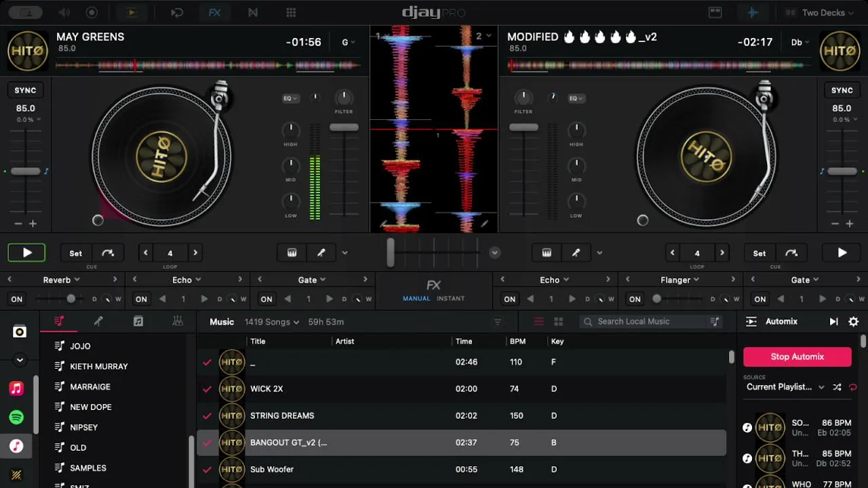The height and width of the screenshot is (488, 868).
Task: Click deck 1 Set cue button
Action: (76, 253)
